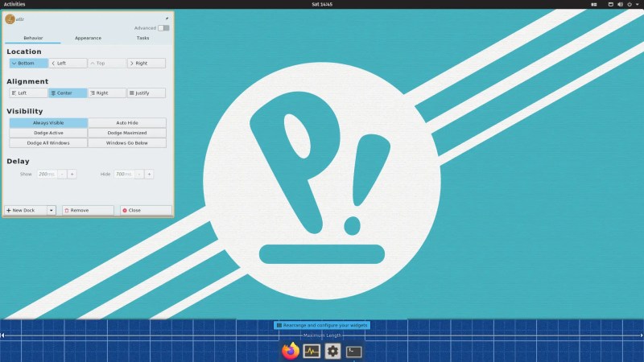Click the Latte logo in settings header
Image resolution: width=644 pixels, height=362 pixels.
point(10,19)
